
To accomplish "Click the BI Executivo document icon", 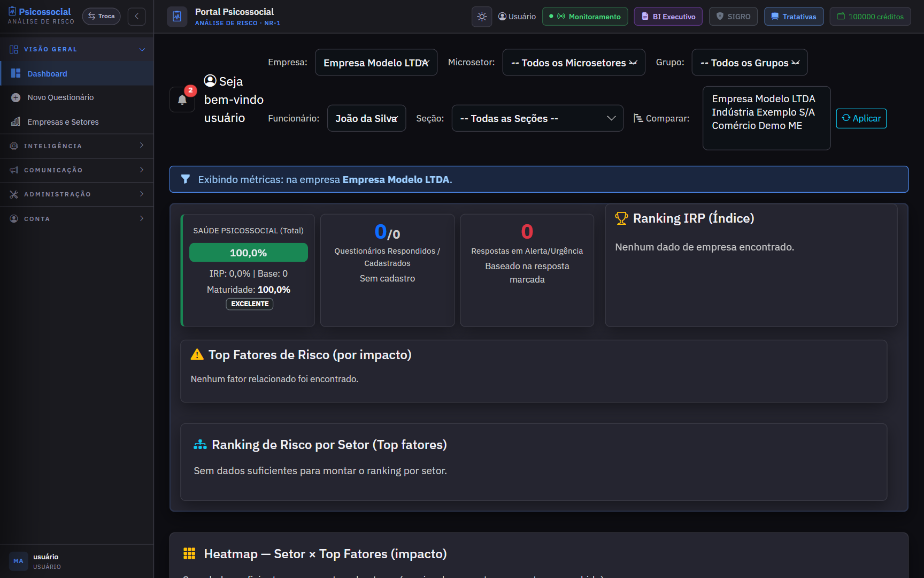I will coord(645,17).
